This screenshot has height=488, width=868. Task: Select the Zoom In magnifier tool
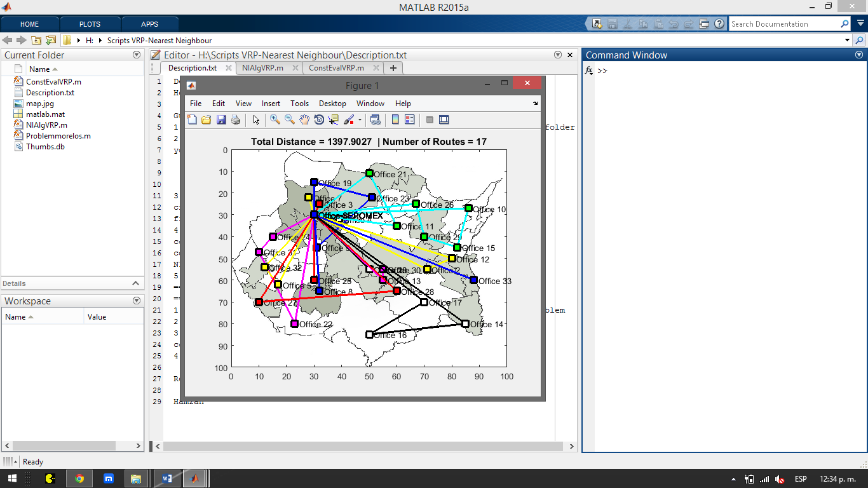275,119
